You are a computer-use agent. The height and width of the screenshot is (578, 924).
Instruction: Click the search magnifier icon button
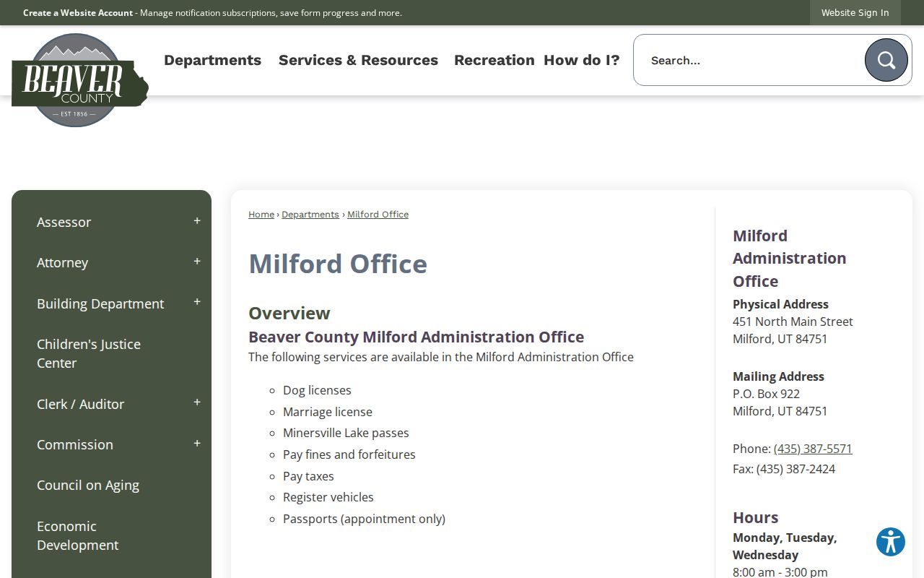[x=886, y=60]
